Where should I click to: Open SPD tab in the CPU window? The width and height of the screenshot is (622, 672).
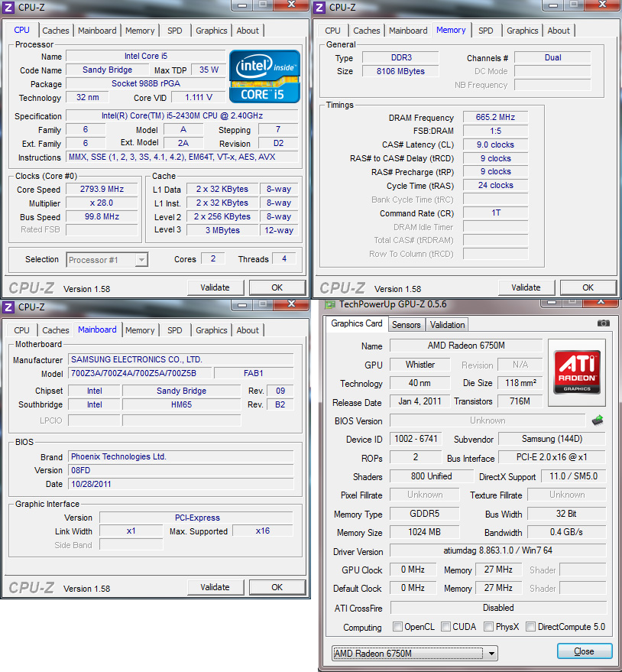(175, 31)
